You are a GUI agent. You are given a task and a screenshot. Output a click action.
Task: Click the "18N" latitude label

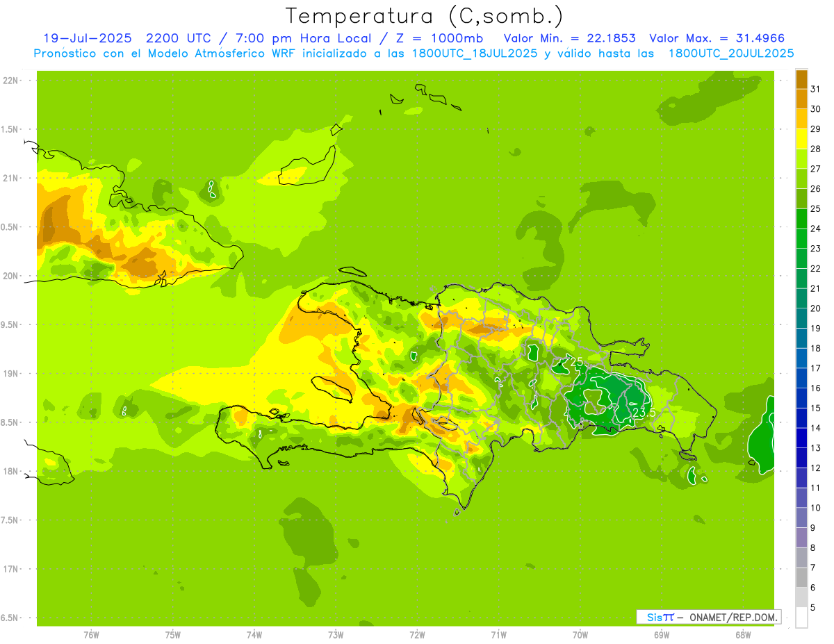click(x=10, y=471)
